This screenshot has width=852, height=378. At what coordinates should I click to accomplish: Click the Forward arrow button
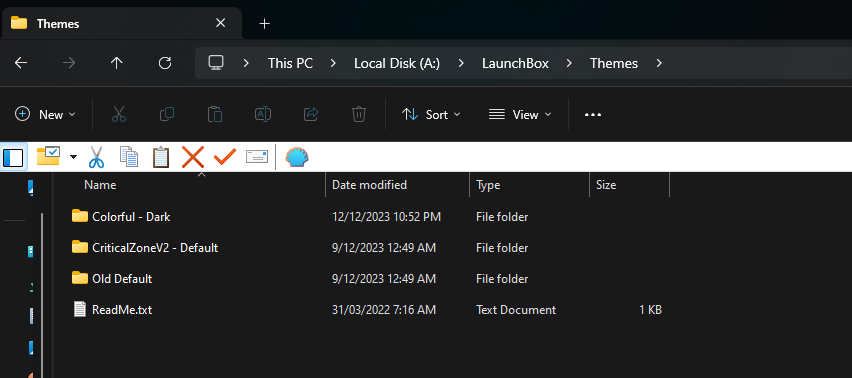pos(69,64)
